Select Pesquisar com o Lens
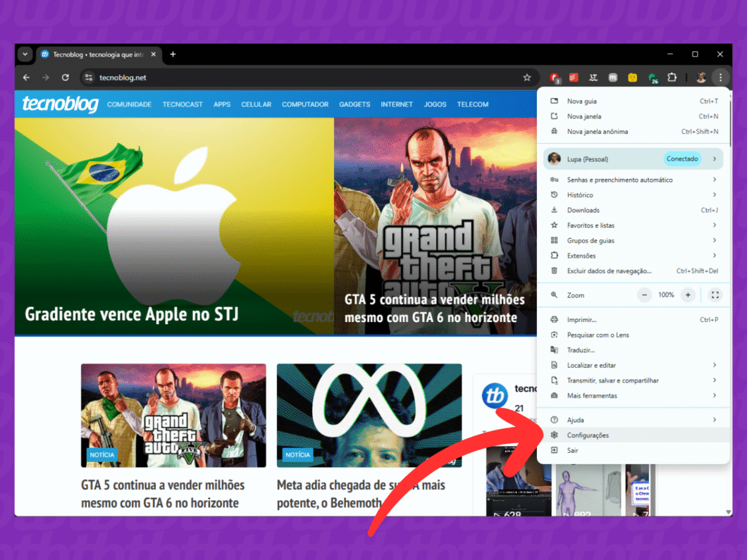Screen dimensions: 747x560 (x=634, y=335)
